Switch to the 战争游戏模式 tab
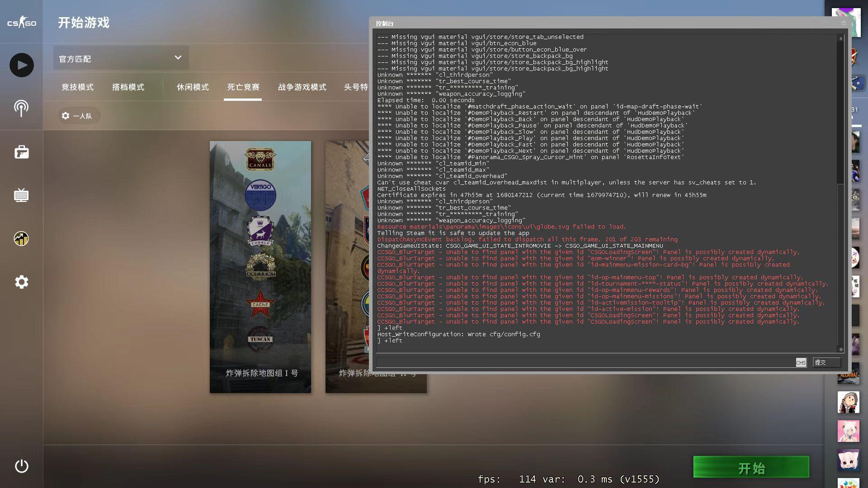868x488 pixels. [x=302, y=87]
